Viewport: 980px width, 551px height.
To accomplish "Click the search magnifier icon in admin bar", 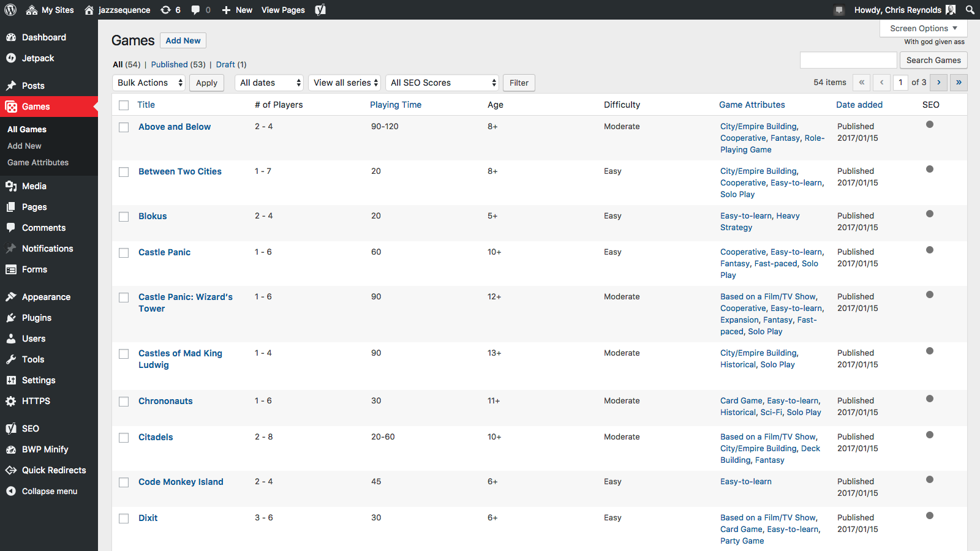I will click(970, 10).
